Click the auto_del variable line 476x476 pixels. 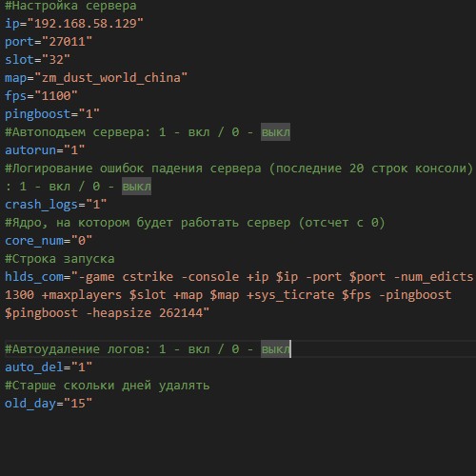tap(49, 367)
